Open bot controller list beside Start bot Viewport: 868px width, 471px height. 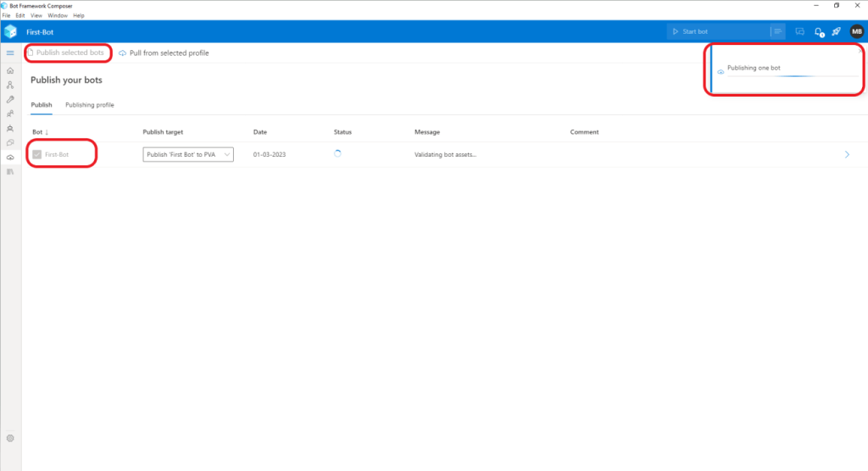(777, 31)
